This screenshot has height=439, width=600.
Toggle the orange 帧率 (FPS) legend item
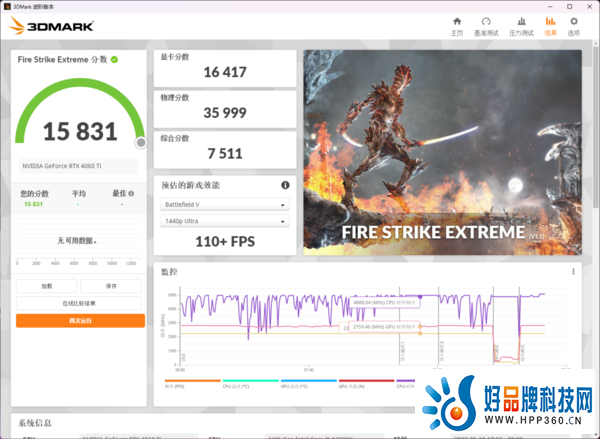[192, 384]
